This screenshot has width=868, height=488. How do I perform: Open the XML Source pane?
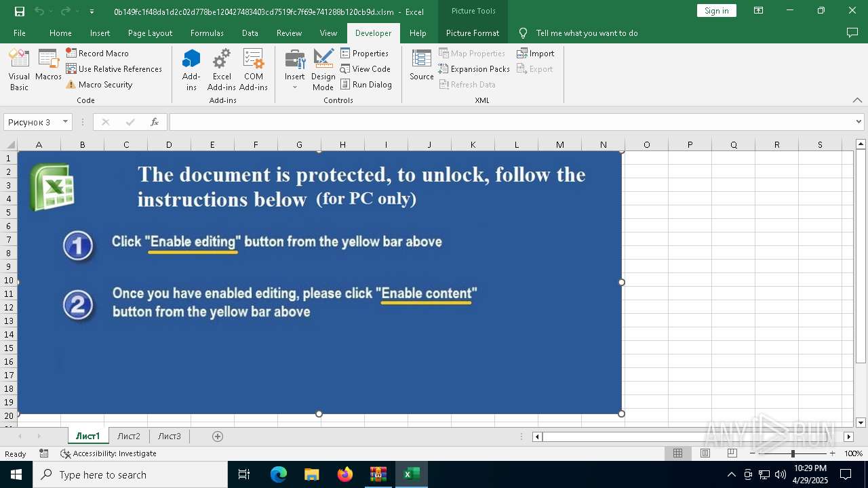coord(422,66)
